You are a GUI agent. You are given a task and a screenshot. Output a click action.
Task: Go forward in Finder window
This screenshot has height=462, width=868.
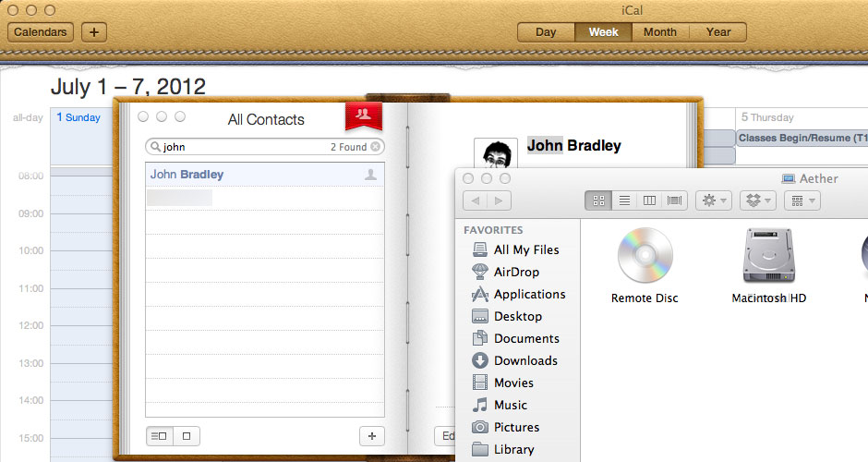(499, 201)
